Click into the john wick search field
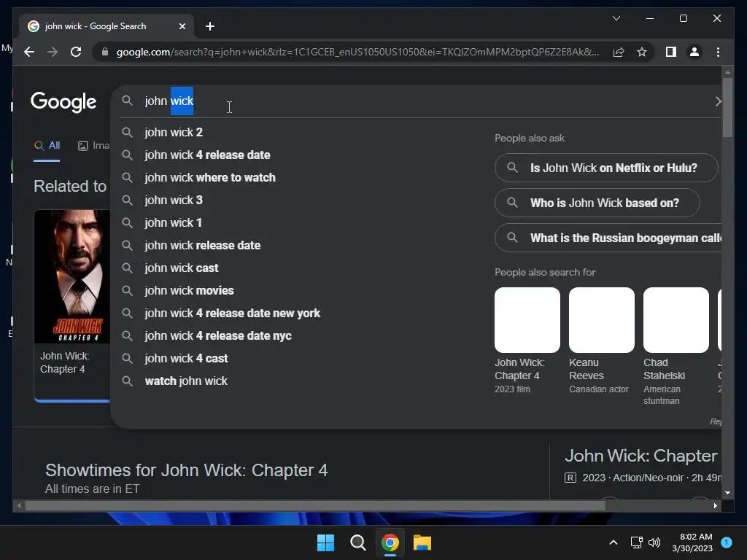This screenshot has width=747, height=560. [424, 101]
